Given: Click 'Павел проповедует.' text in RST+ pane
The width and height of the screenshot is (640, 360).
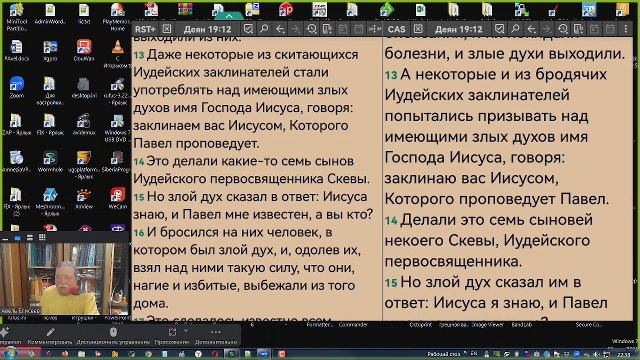Looking at the screenshot, I should tap(196, 143).
